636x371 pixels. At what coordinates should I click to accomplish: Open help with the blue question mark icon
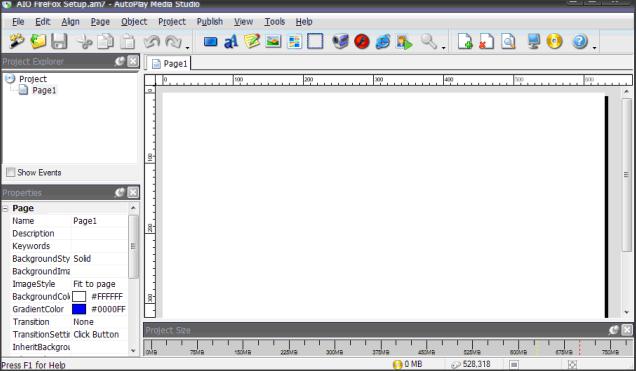point(580,41)
